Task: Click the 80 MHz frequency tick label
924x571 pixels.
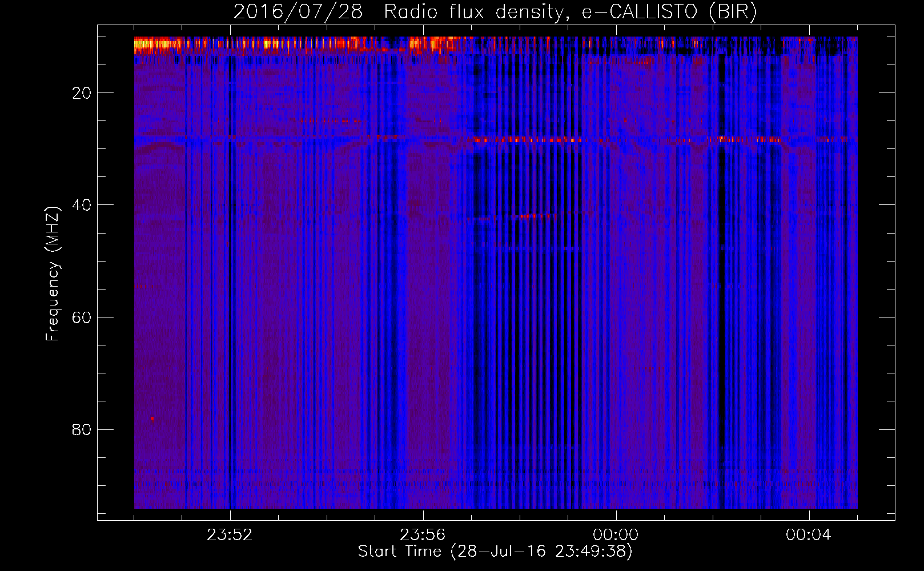Action: pyautogui.click(x=82, y=429)
